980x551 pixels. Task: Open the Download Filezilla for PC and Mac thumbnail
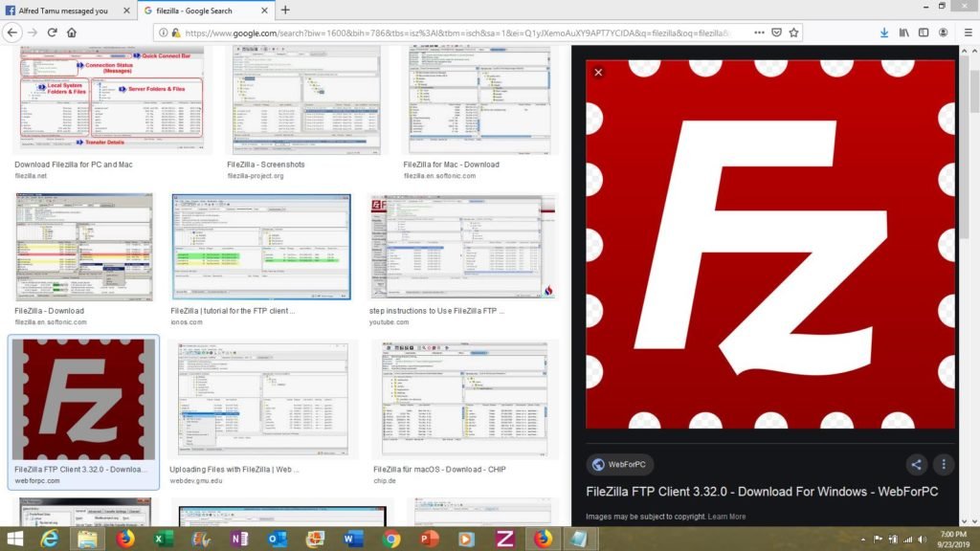(113, 99)
